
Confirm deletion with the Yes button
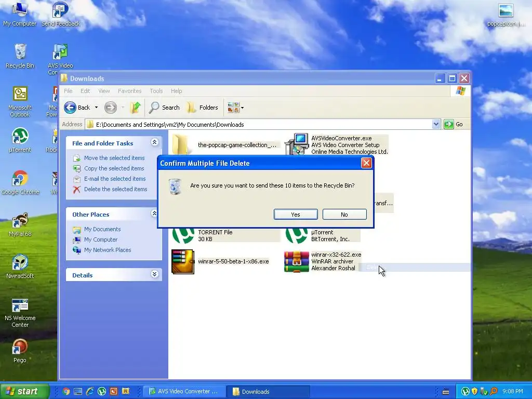point(296,215)
